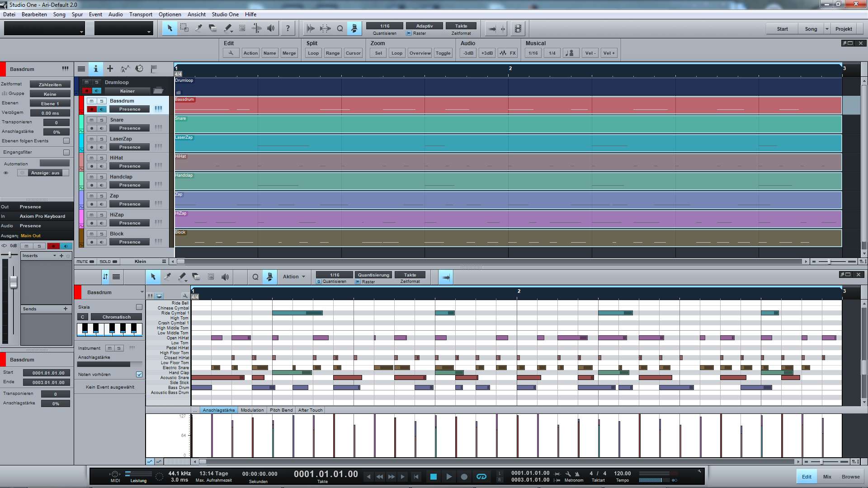Toggle monitoring on the LaserZap track
This screenshot has width=868, height=488.
pyautogui.click(x=102, y=147)
